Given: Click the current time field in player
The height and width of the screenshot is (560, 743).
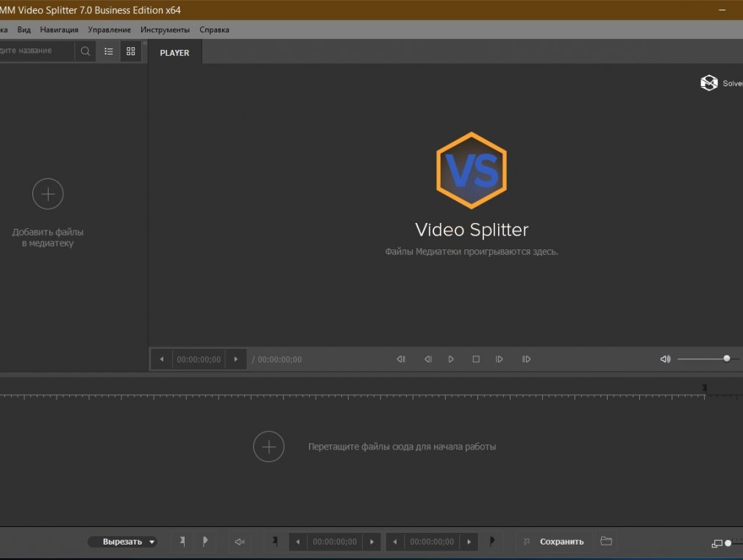Looking at the screenshot, I should (199, 359).
